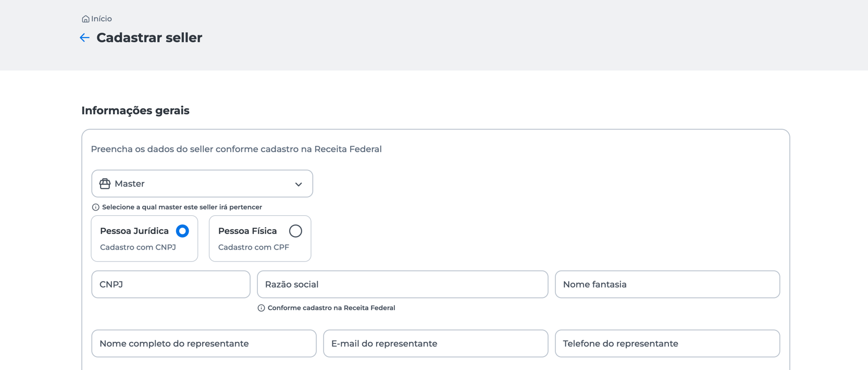Click info icon beside Receita Federal hint
Screen dimensions: 868x370
pos(261,308)
